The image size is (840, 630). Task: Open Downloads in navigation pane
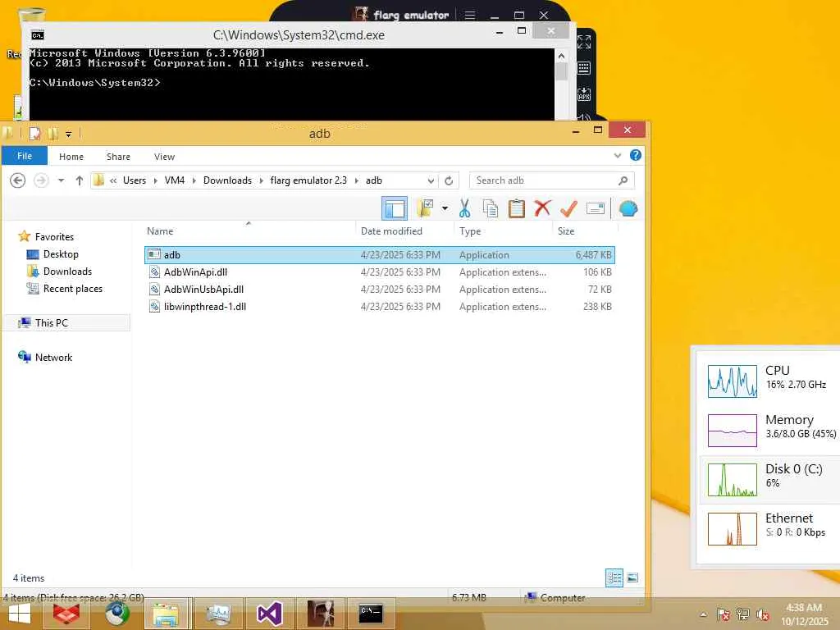(67, 271)
